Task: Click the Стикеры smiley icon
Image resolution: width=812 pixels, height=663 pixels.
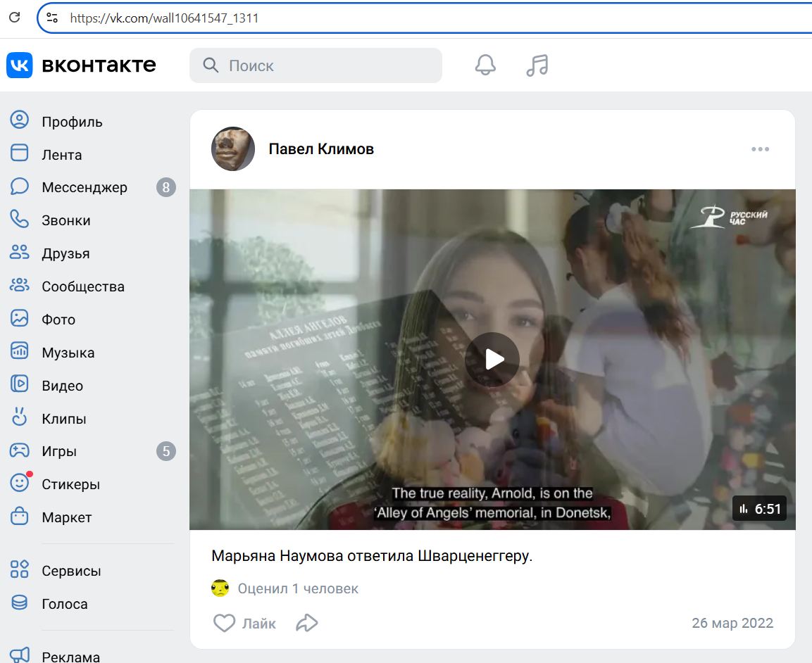Action: click(20, 484)
